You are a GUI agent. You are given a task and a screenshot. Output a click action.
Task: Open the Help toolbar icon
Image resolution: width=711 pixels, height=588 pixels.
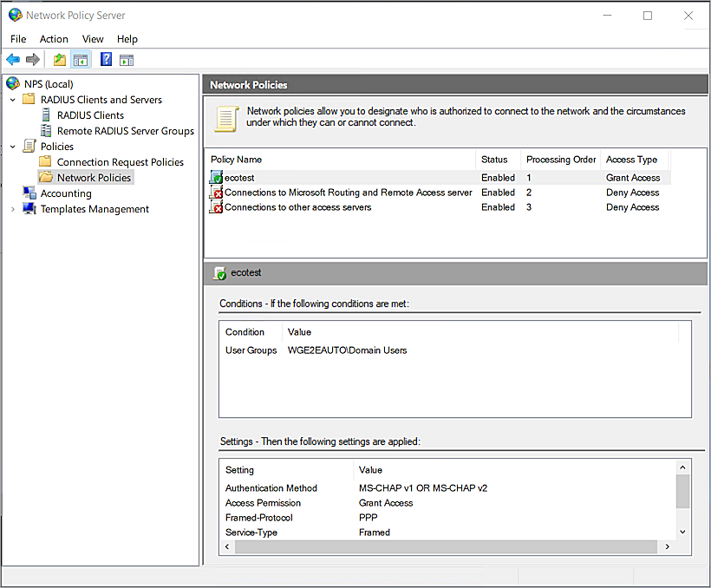[106, 60]
